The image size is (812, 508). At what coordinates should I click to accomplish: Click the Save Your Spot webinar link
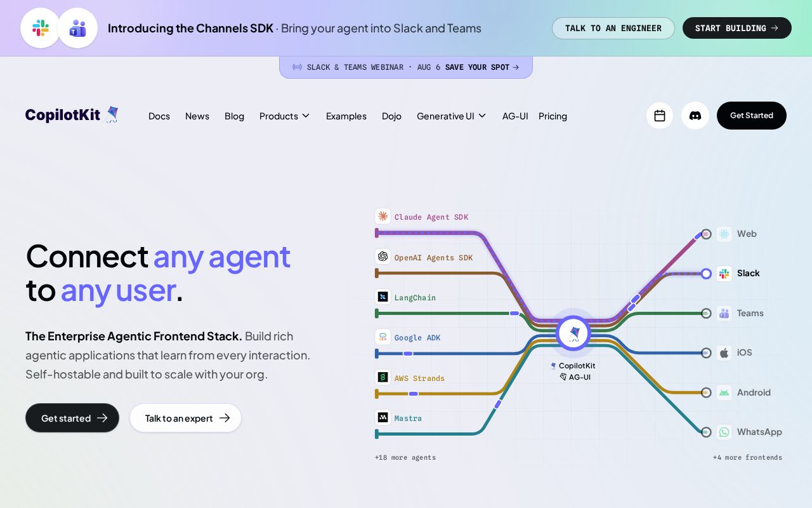tap(482, 67)
